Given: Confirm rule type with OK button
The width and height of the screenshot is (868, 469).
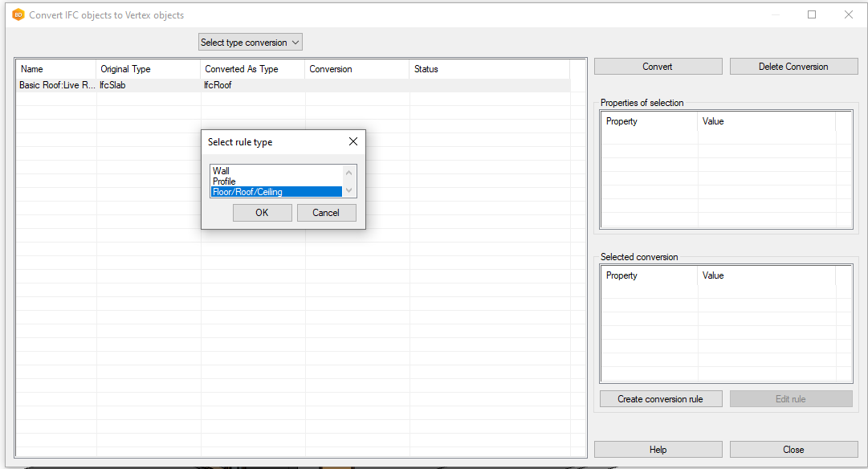Looking at the screenshot, I should 262,213.
